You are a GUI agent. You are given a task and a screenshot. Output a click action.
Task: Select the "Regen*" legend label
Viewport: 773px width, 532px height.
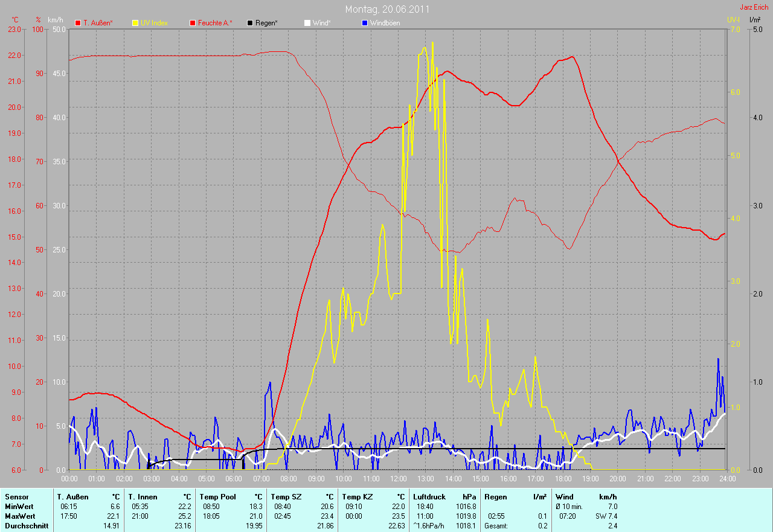click(267, 23)
